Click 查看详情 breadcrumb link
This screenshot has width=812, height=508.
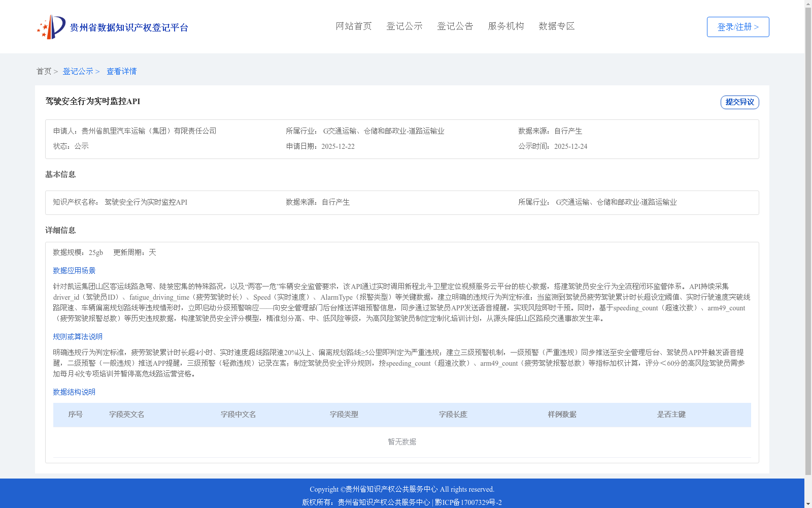pos(121,71)
